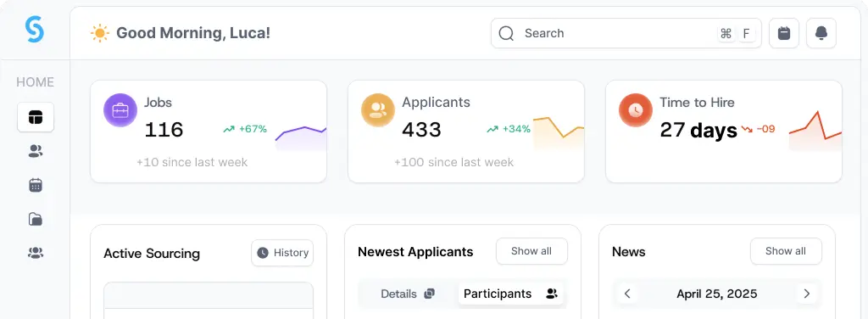The image size is (868, 319).
Task: Open the two-person candidates sidebar icon
Action: pos(36,151)
